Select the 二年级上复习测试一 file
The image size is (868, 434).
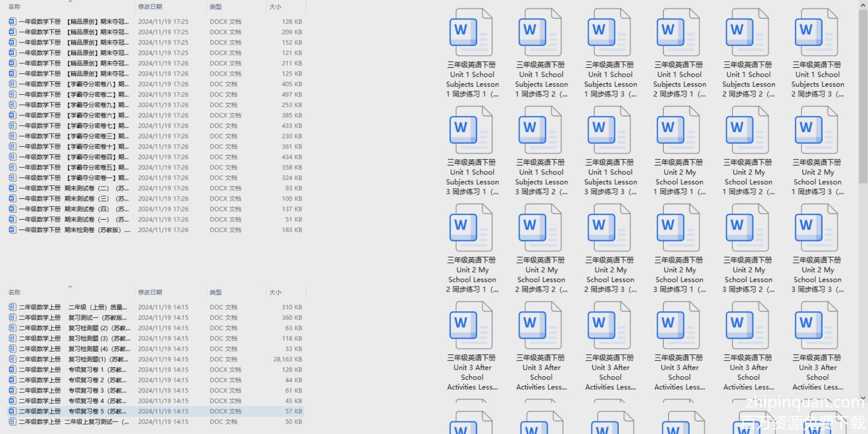pos(74,422)
